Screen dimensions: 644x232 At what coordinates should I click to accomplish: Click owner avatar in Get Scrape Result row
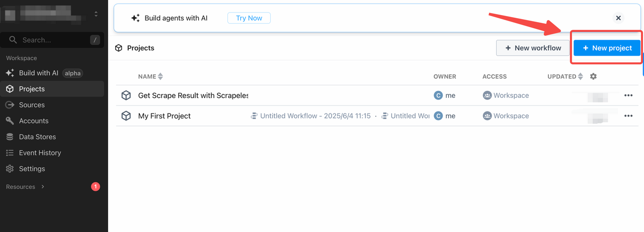[x=438, y=95]
